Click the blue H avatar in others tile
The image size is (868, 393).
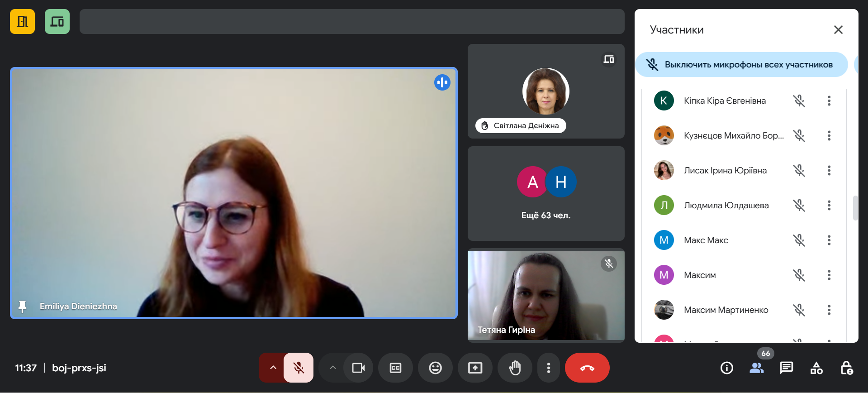(561, 182)
